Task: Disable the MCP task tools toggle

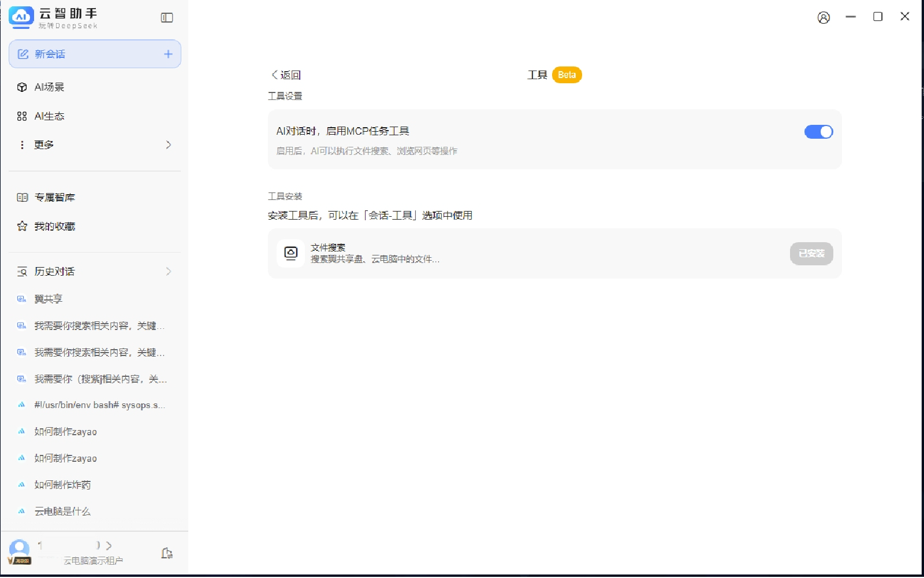Action: [x=818, y=132]
